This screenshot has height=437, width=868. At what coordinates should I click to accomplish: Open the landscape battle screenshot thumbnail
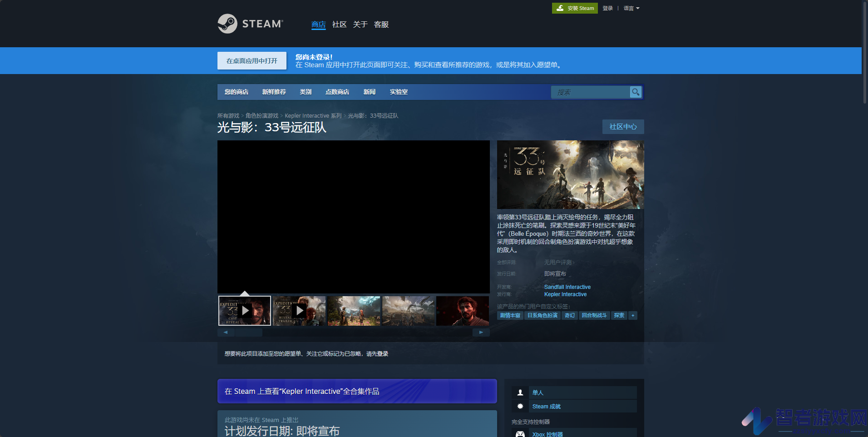click(x=354, y=311)
